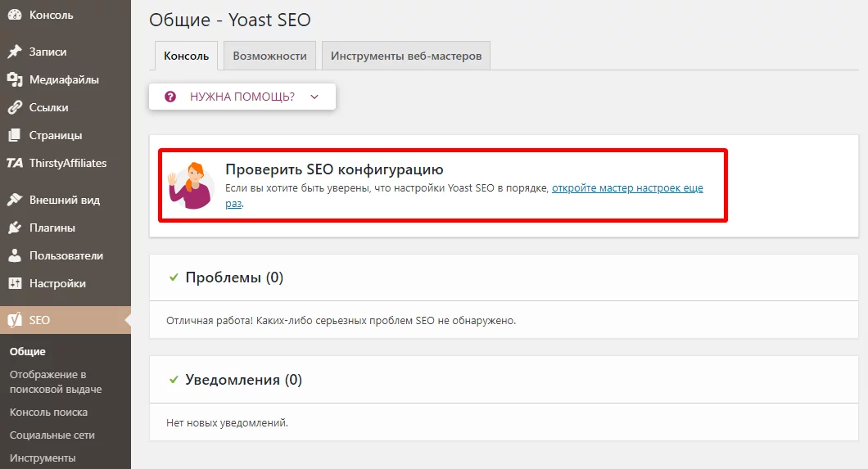The image size is (868, 469).
Task: Open Пользователи menu
Action: click(66, 255)
